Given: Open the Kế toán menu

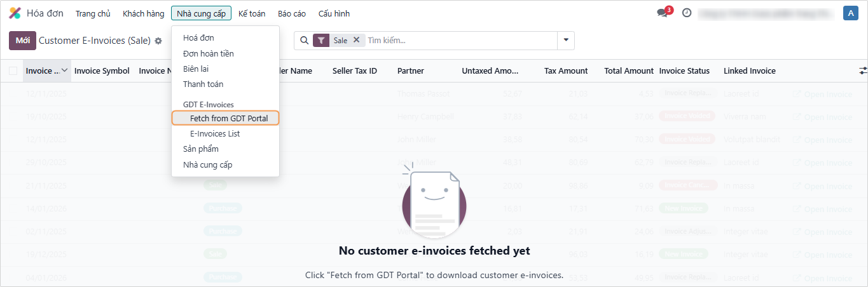Looking at the screenshot, I should pos(252,13).
